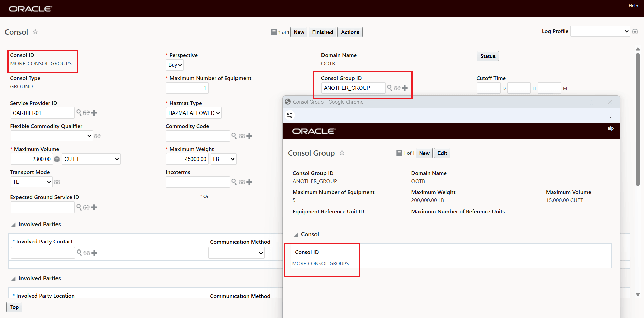This screenshot has width=644, height=318.
Task: Change Maximum Volume unit CU FT dropdown
Action: 91,159
